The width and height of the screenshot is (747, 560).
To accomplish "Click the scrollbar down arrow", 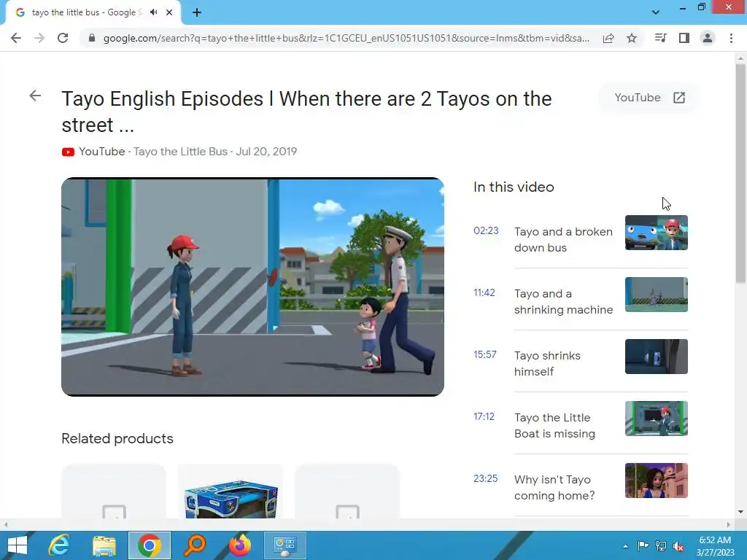I will pyautogui.click(x=740, y=512).
